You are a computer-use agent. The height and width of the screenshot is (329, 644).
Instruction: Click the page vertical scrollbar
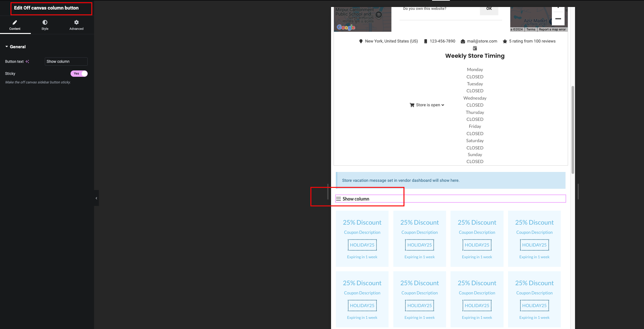tap(573, 129)
